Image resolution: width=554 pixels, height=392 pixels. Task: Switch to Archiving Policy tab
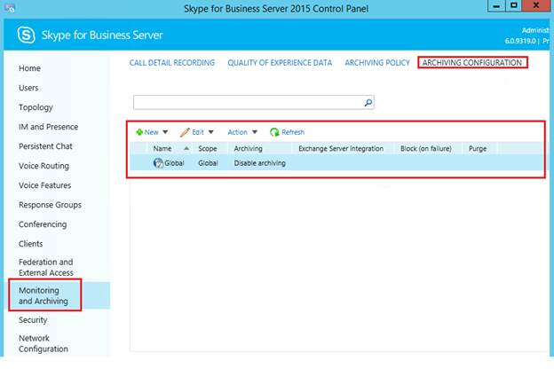377,63
